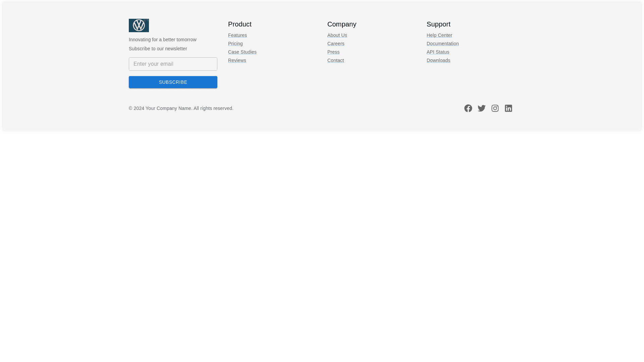Go to the Downloads link
644x362 pixels.
[x=438, y=60]
